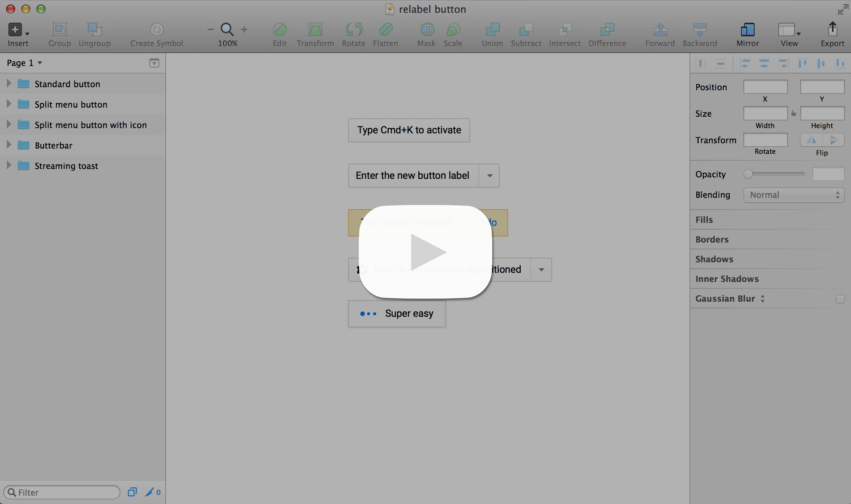Click the slice count knife icon
Viewport: 851px width, 504px height.
pos(149,492)
